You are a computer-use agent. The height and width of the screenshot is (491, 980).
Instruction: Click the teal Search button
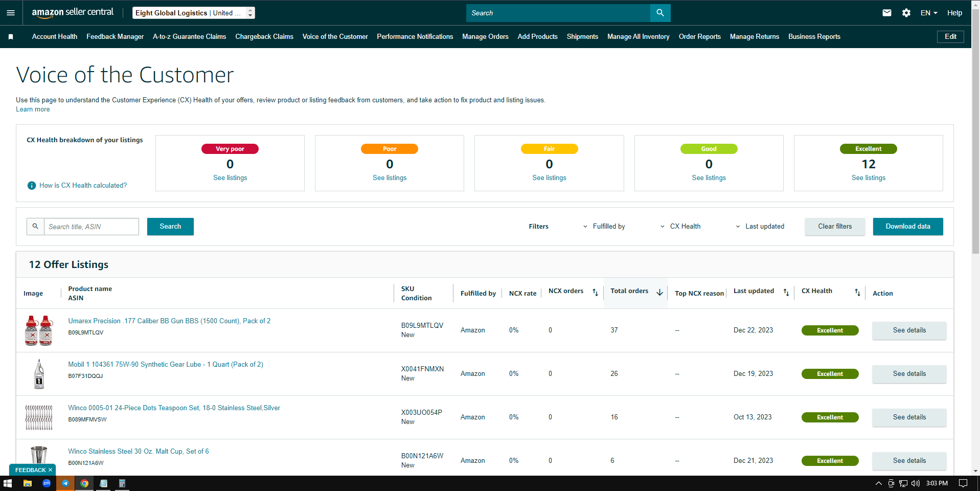(170, 227)
